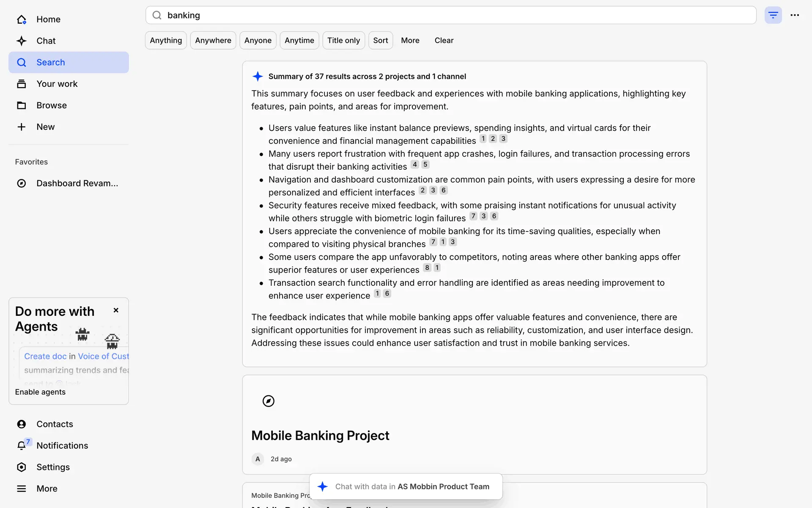Open the Sort options dropdown
The width and height of the screenshot is (812, 508).
coord(380,41)
